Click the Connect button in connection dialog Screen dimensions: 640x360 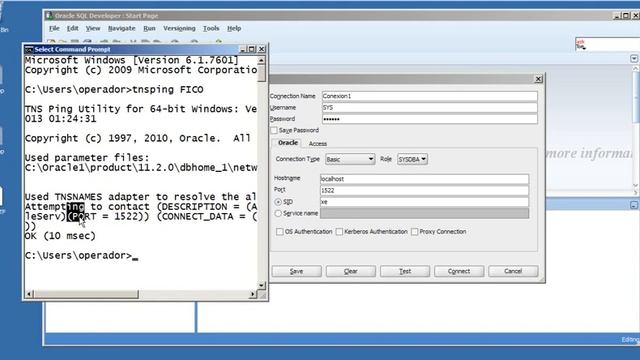[459, 271]
